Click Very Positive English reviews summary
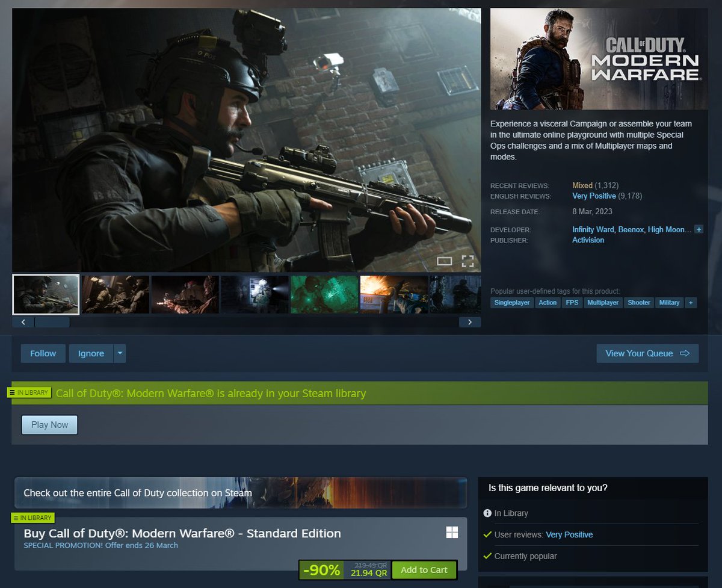Image resolution: width=722 pixels, height=588 pixels. click(x=594, y=196)
